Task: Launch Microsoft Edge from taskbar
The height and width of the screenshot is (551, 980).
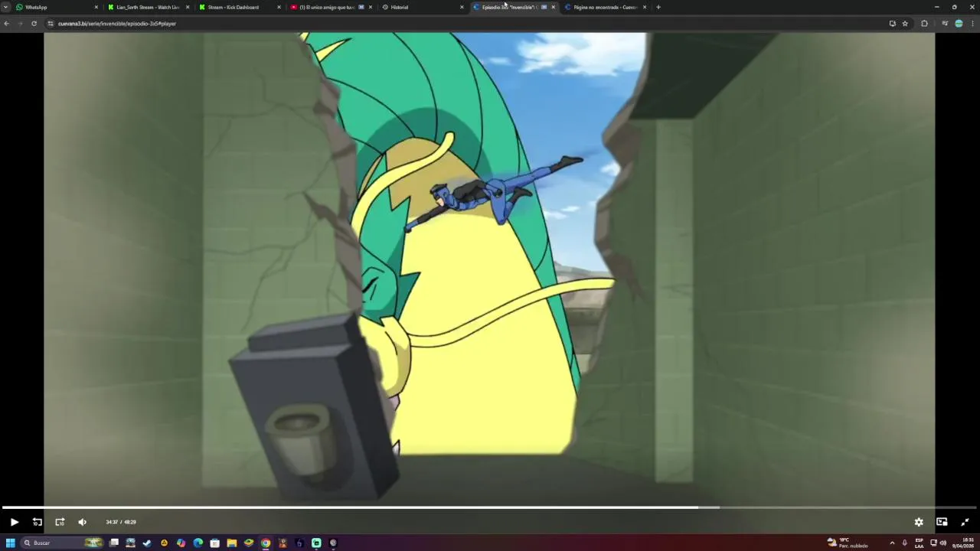Action: [198, 543]
